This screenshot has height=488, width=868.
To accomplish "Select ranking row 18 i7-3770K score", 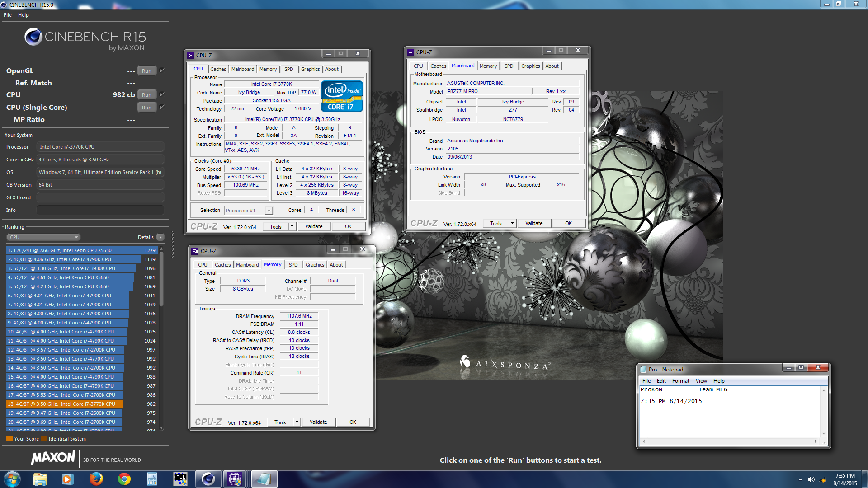I will click(81, 404).
